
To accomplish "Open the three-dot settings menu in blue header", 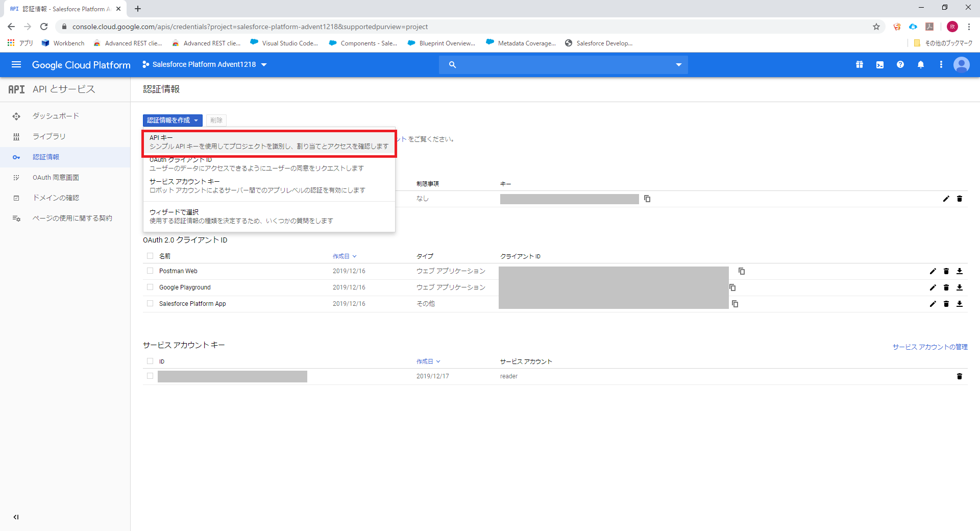I will click(941, 64).
